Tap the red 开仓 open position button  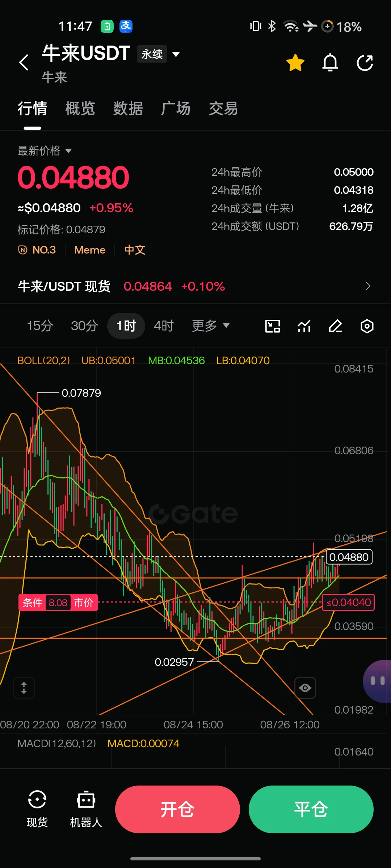click(177, 809)
